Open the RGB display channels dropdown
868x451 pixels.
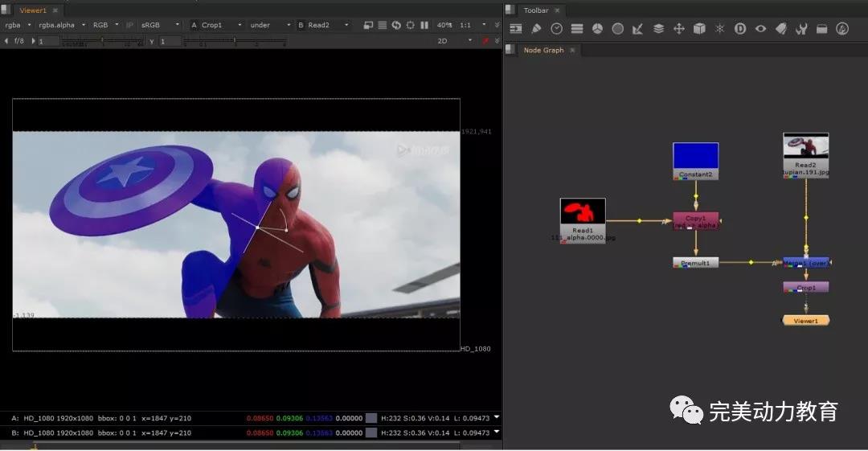tap(106, 25)
